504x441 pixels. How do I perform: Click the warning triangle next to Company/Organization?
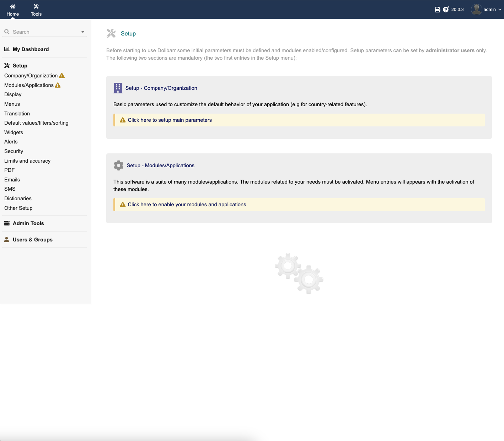pyautogui.click(x=62, y=75)
